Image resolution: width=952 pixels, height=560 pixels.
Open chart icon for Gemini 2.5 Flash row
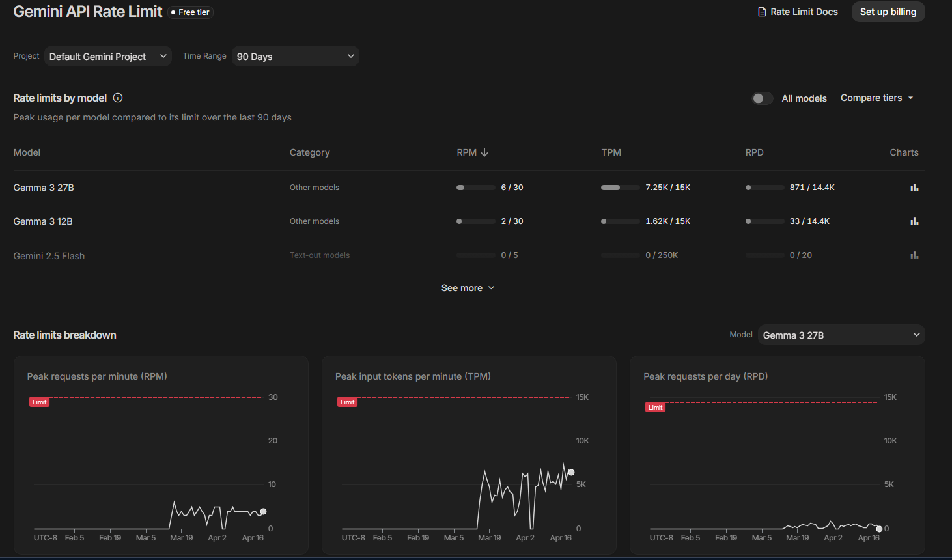914,255
